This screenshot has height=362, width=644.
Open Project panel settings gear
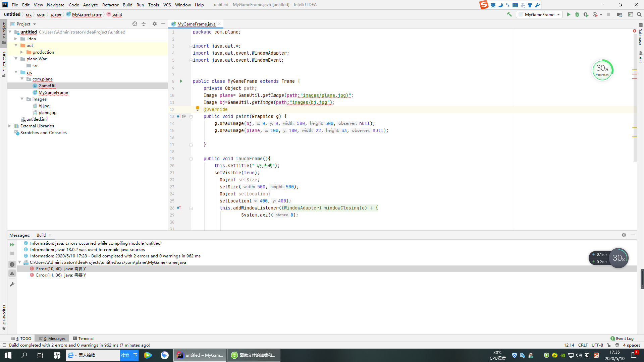(155, 24)
